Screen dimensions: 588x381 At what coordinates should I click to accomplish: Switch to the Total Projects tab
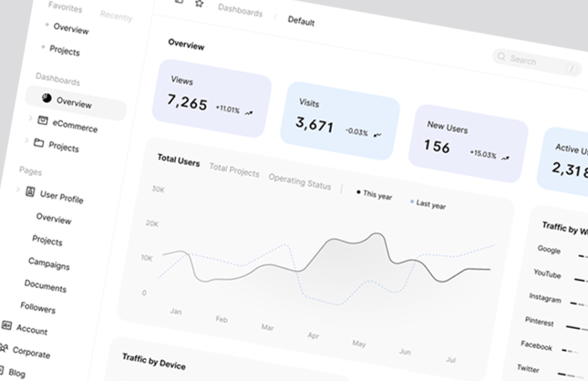[234, 170]
